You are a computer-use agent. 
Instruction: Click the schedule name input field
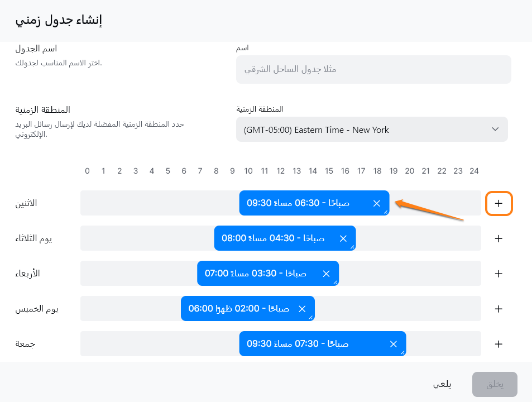373,70
